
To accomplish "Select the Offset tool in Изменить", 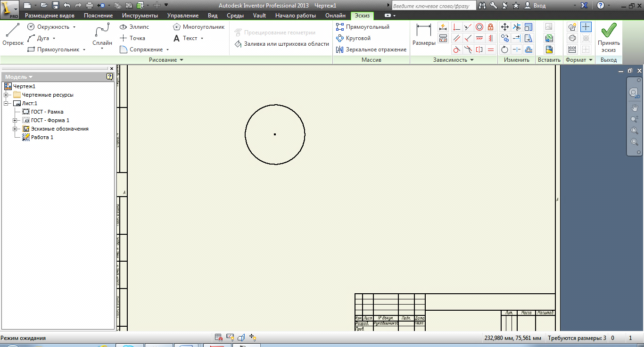I will tap(528, 50).
